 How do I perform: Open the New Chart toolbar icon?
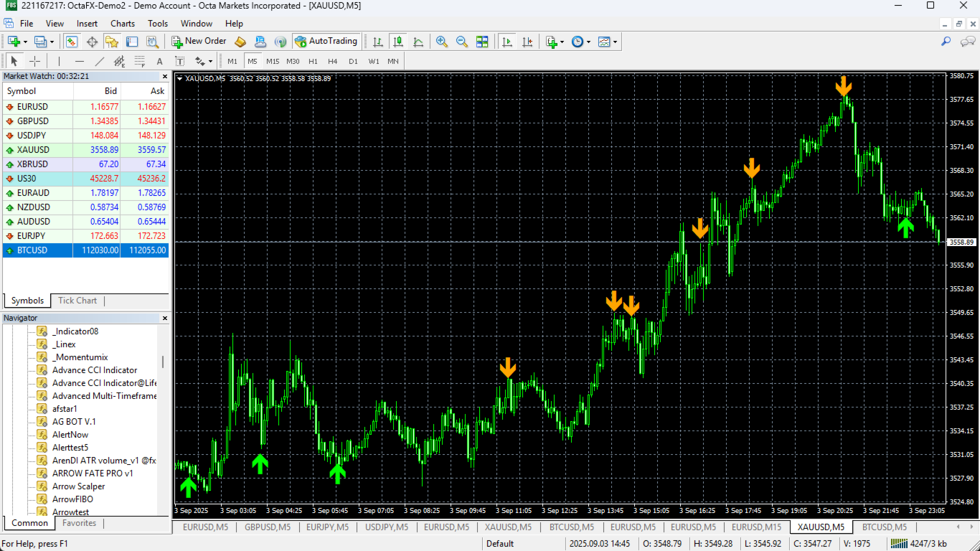pos(14,42)
